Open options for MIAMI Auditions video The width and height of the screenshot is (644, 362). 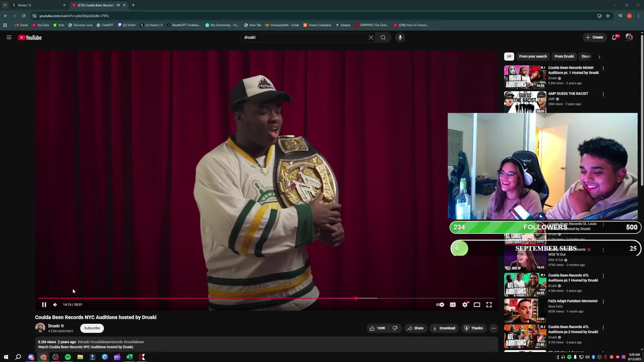coord(603,68)
